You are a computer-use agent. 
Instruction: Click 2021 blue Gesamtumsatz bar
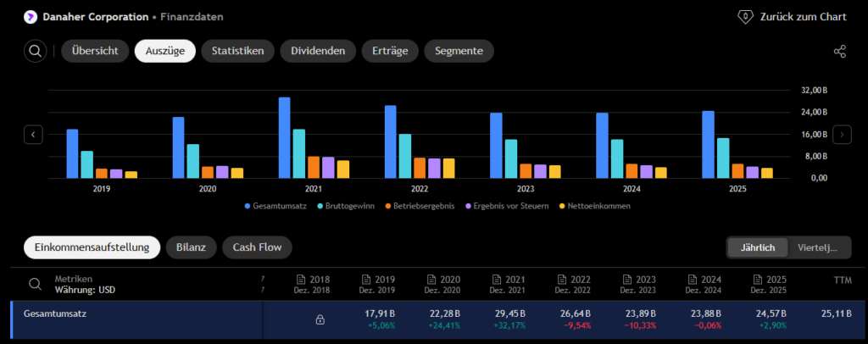point(285,138)
